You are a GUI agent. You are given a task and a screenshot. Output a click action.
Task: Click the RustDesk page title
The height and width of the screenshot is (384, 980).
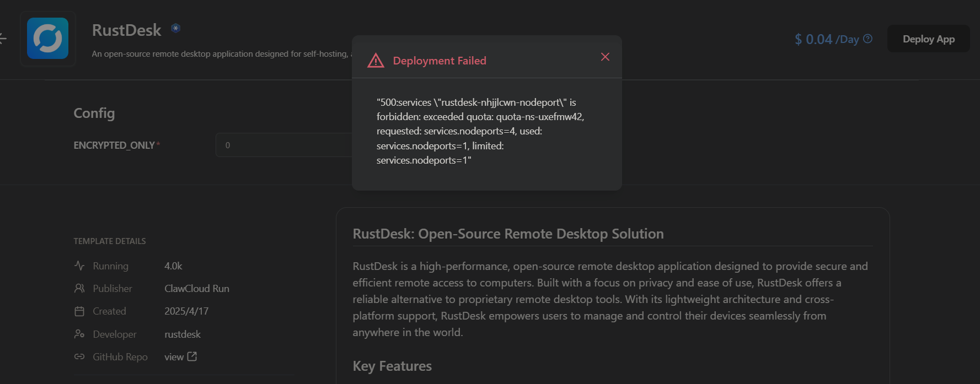pos(126,30)
